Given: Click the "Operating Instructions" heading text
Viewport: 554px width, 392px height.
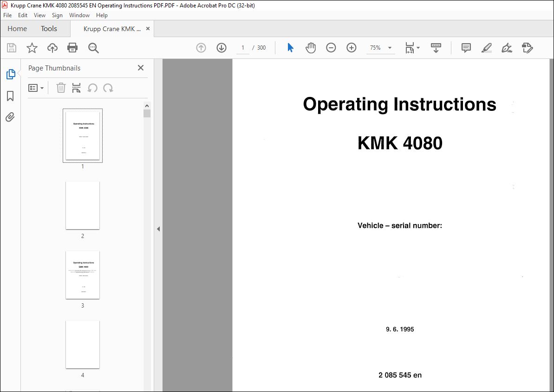Looking at the screenshot, I should pyautogui.click(x=400, y=104).
